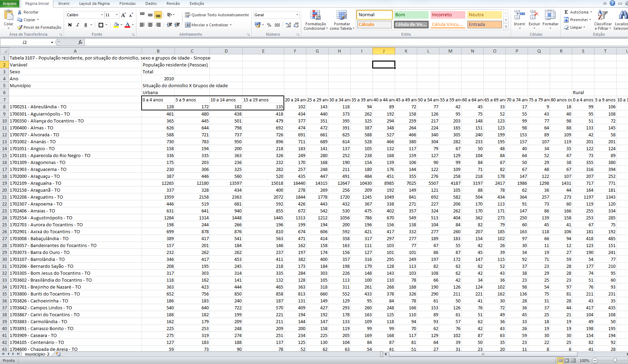Apply the cell borders button
The height and width of the screenshot is (364, 628).
point(101,25)
